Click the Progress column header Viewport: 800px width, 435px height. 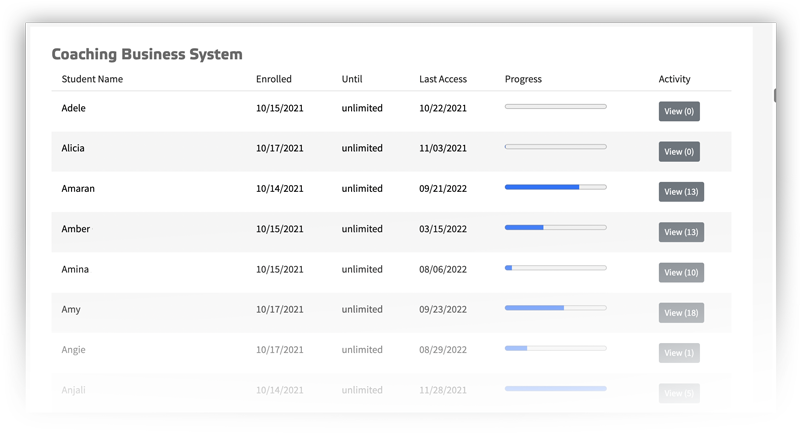pyautogui.click(x=523, y=79)
